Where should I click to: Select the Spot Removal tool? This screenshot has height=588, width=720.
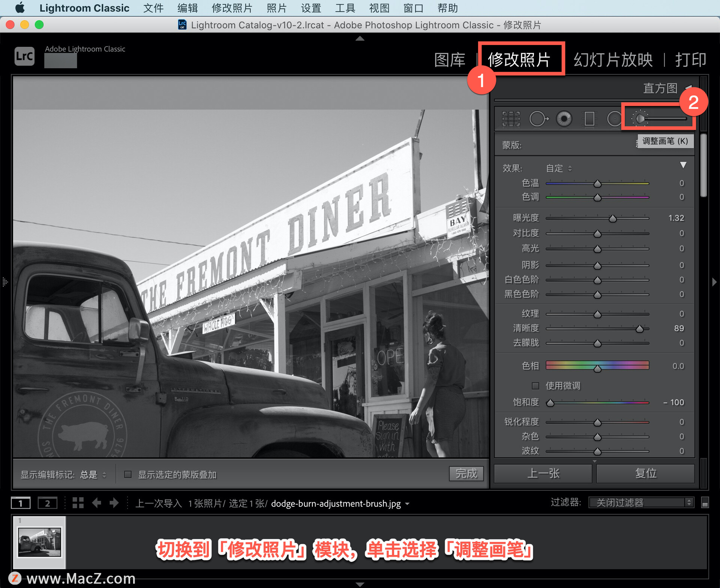pos(539,119)
